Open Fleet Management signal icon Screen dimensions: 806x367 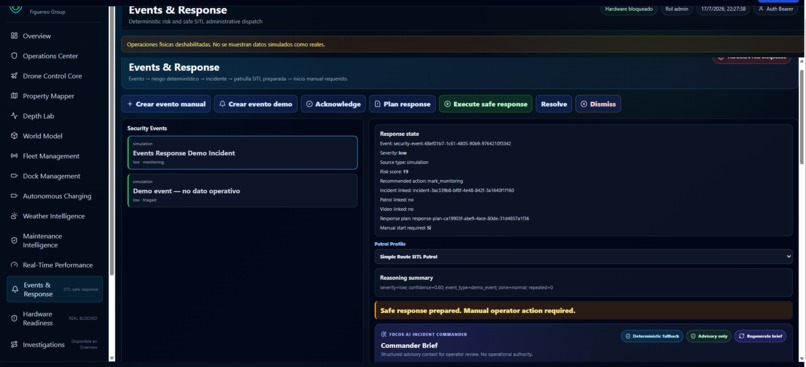(14, 156)
